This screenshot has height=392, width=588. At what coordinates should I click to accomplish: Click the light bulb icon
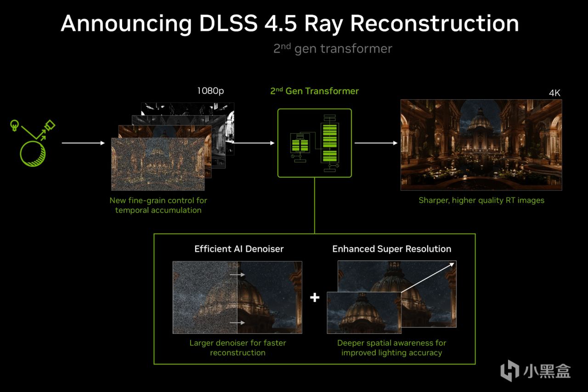[x=15, y=125]
